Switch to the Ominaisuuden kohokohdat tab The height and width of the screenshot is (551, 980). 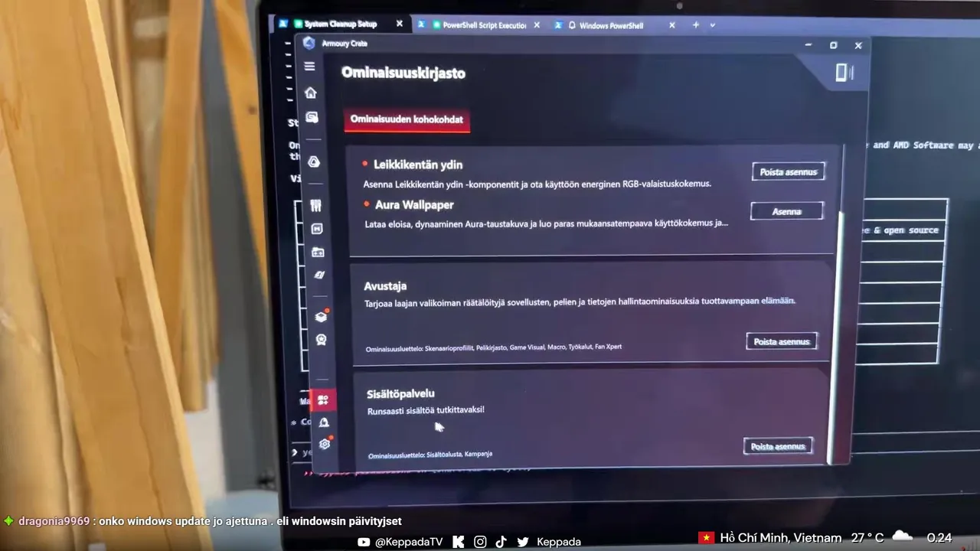[x=407, y=119]
